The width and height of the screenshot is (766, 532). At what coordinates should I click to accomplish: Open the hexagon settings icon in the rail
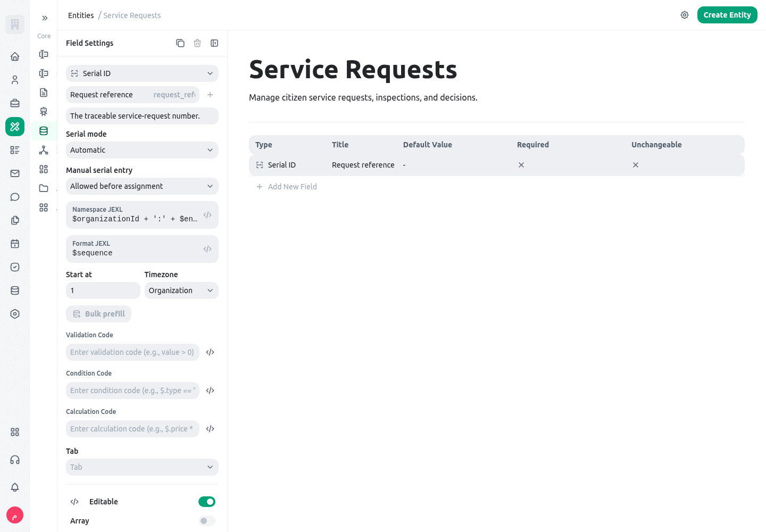(15, 314)
